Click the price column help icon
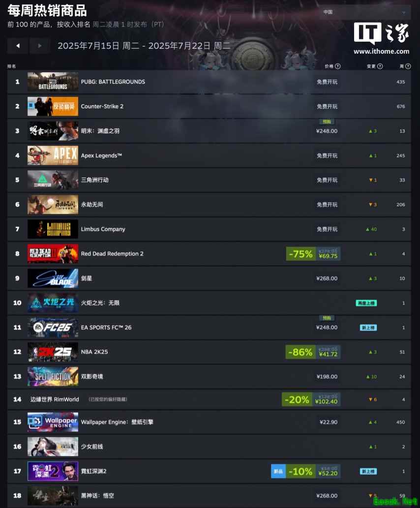This screenshot has height=508, width=420. pos(338,66)
